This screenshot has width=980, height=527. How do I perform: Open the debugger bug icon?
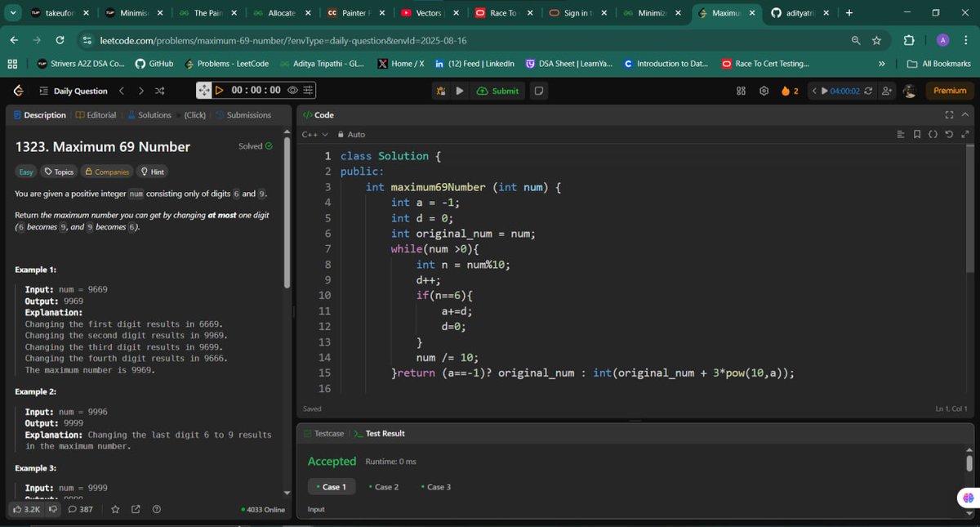pos(441,91)
